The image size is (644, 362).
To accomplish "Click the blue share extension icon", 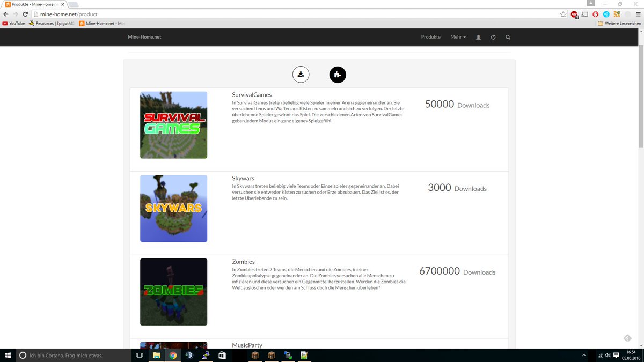I will point(606,14).
